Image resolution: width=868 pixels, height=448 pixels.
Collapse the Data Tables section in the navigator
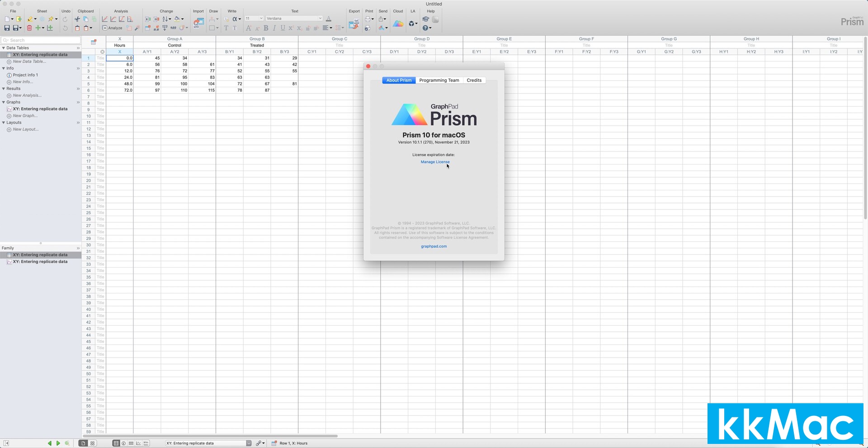[4, 48]
